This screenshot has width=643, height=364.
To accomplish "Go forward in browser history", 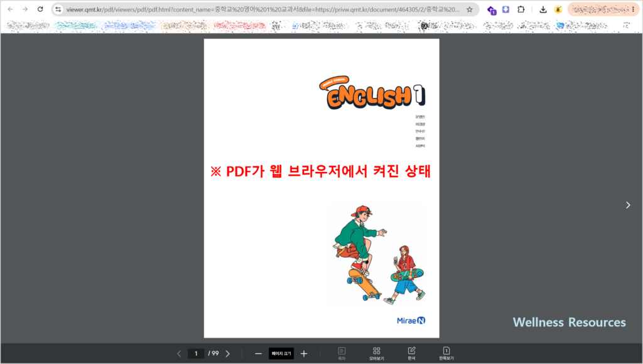I will point(25,9).
